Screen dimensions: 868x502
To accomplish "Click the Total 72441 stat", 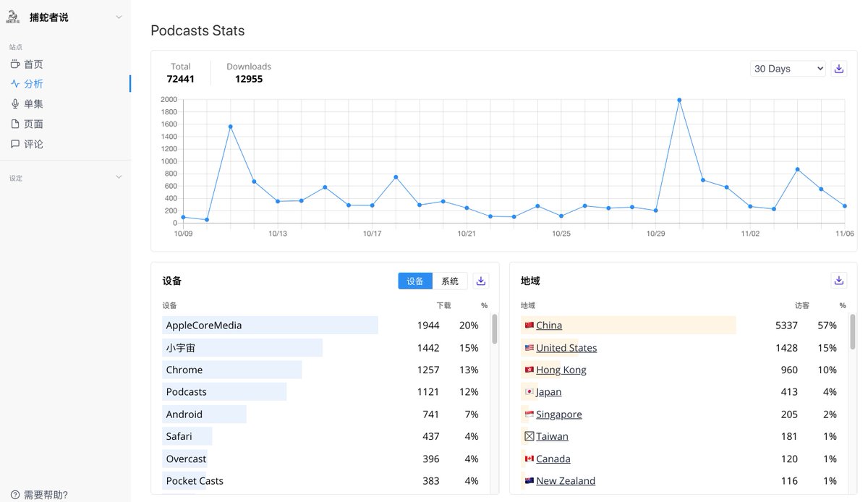I will (x=181, y=73).
